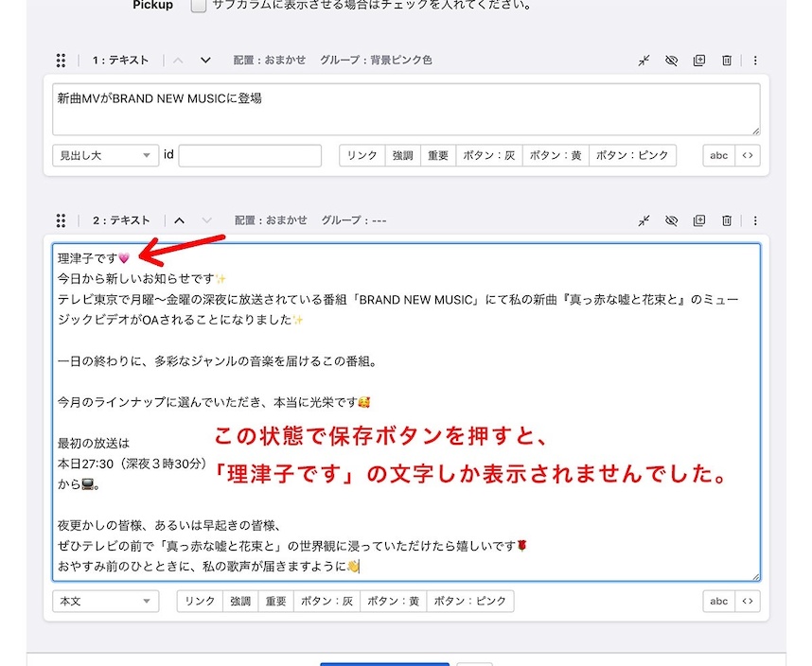Delete text block 1 with trash icon
Viewport: 812px width, 666px height.
(727, 61)
